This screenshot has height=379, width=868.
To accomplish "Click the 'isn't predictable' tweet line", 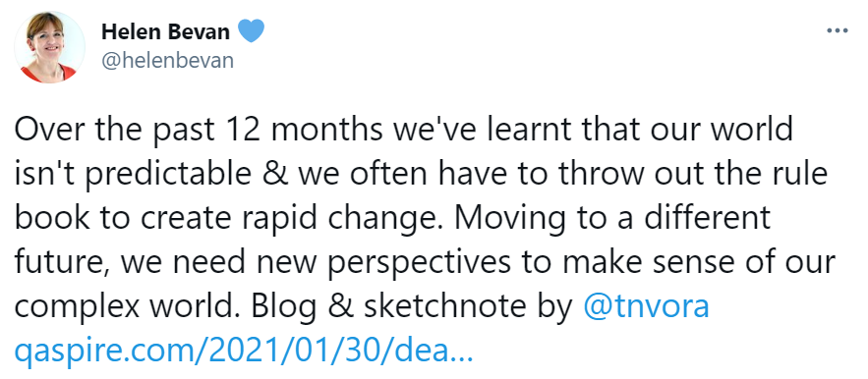I will click(x=421, y=175).
